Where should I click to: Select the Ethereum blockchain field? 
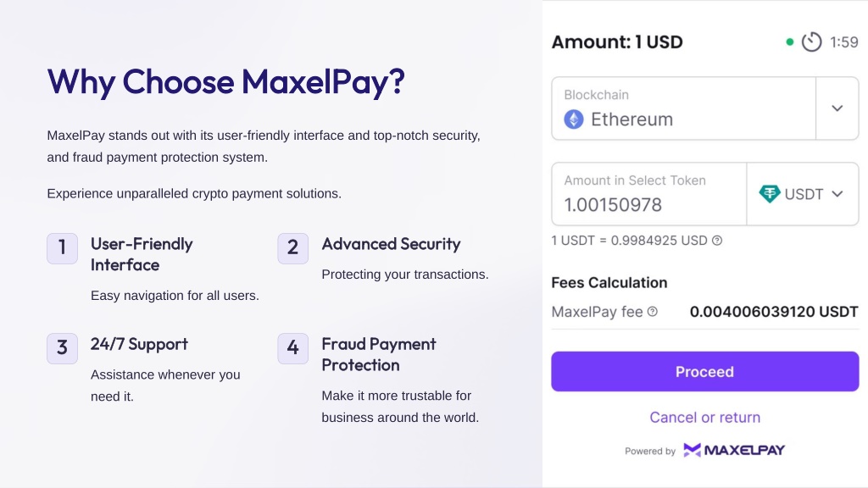pyautogui.click(x=684, y=108)
